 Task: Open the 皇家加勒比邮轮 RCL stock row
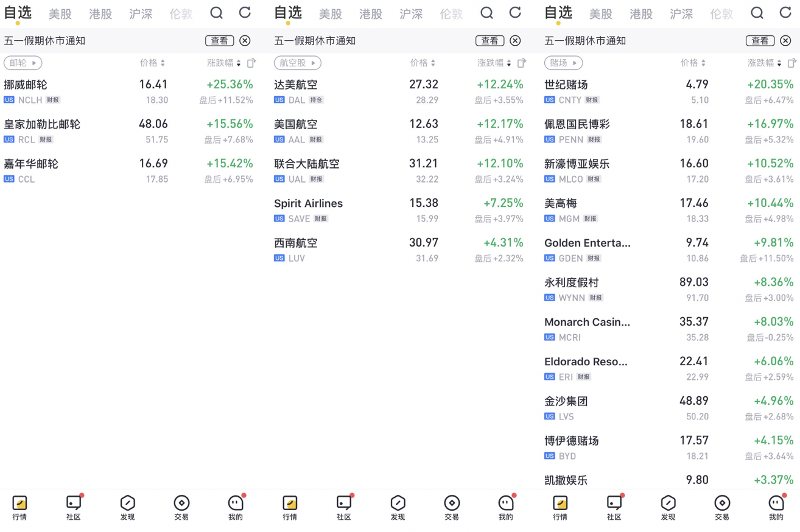128,131
